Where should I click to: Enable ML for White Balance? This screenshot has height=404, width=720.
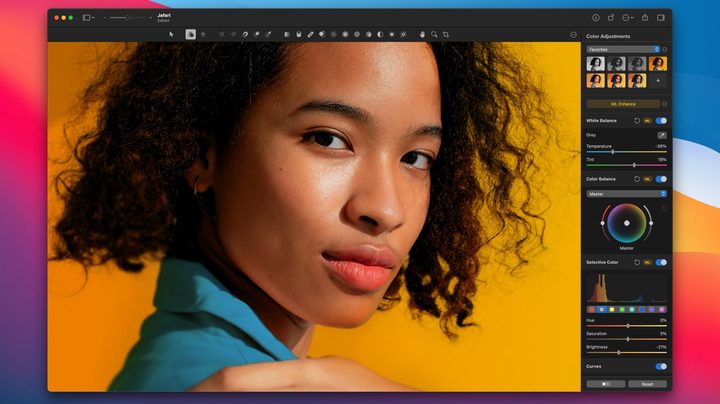click(647, 121)
